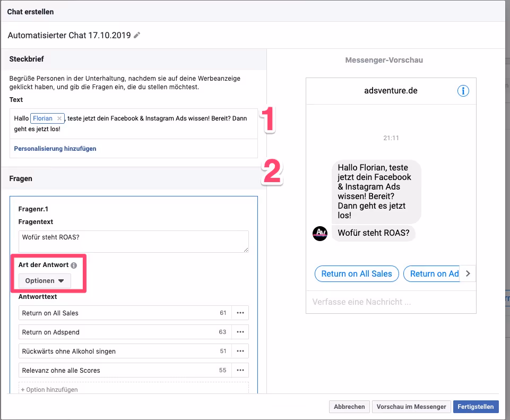The height and width of the screenshot is (420, 510).
Task: Click Vorschau im Messenger button
Action: click(411, 407)
